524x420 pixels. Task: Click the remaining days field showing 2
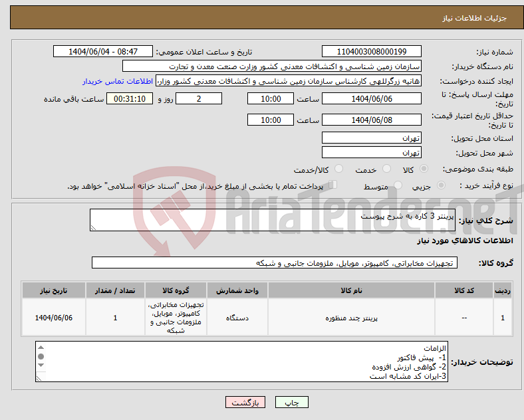coord(199,98)
